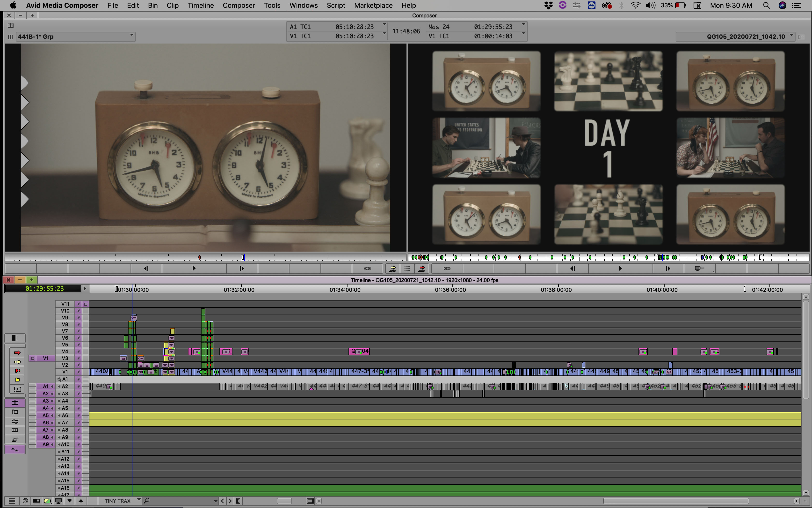Toggle Gang button under the source monitor

[x=367, y=269]
